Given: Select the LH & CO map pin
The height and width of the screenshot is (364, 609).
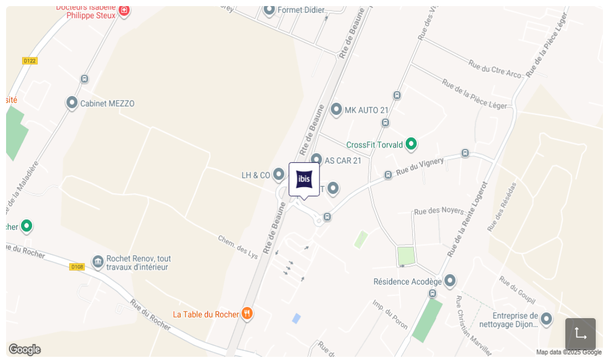Looking at the screenshot, I should pos(279,175).
